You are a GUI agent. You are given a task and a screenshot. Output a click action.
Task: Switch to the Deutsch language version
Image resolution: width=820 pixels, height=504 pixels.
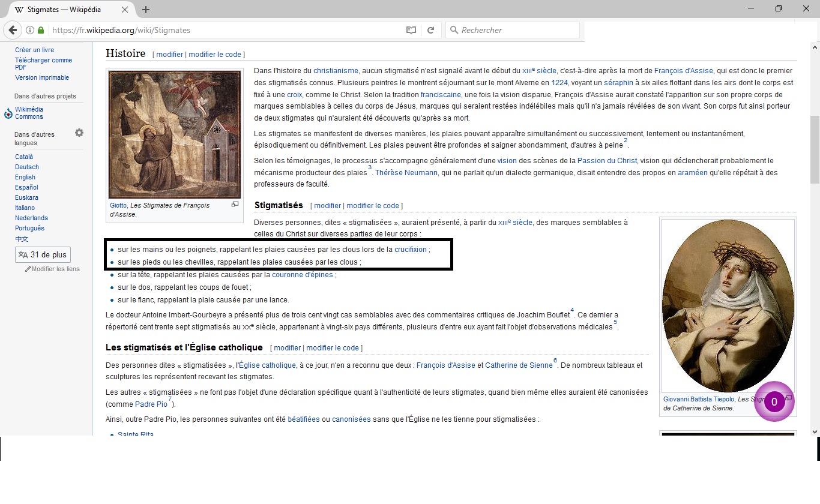(x=27, y=167)
